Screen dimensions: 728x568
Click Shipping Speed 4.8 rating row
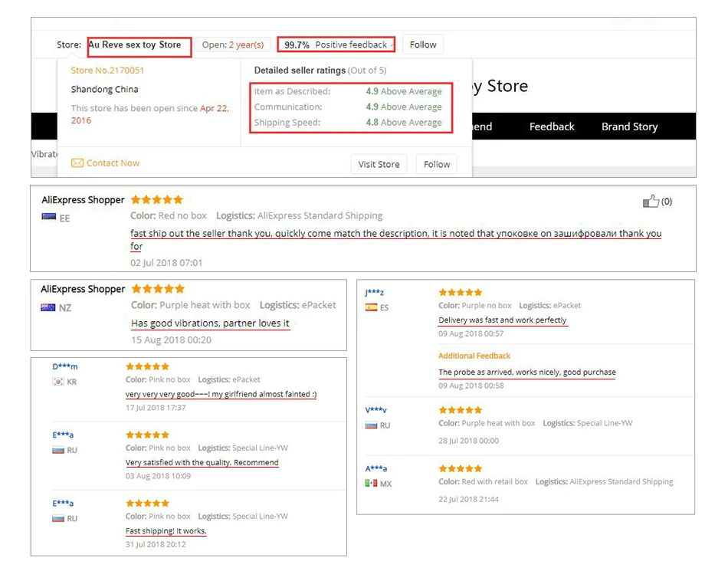(x=348, y=123)
